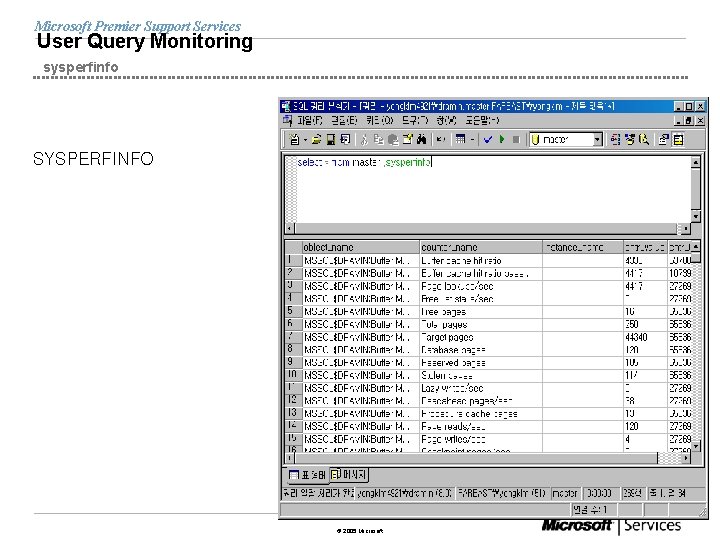Select the 'Buffer cache hit ratio' cell
720x540 pixels.
(481, 260)
